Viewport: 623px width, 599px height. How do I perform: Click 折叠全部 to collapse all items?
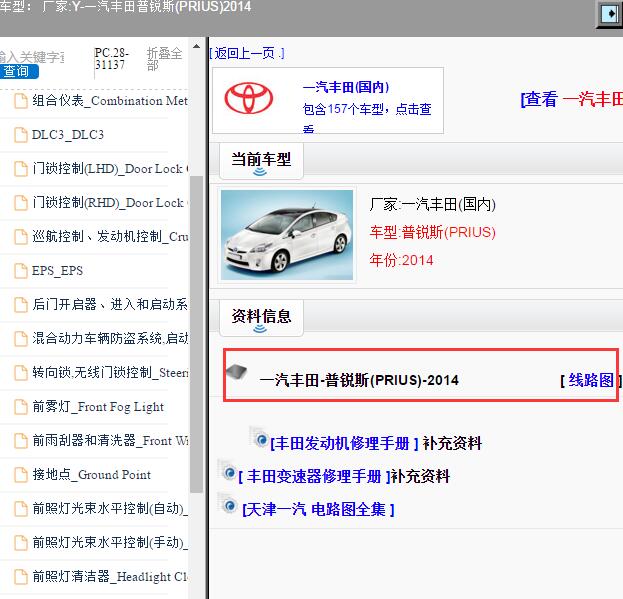[164, 58]
